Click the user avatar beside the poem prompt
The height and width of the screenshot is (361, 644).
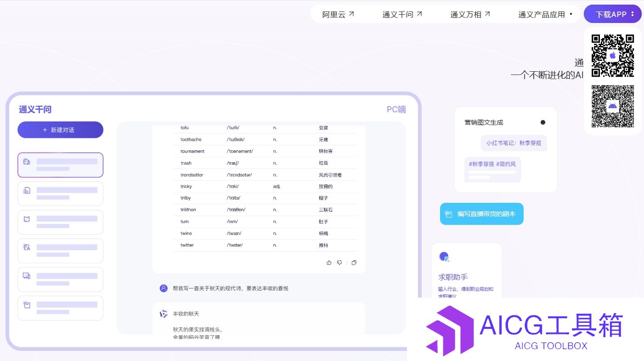coord(164,288)
